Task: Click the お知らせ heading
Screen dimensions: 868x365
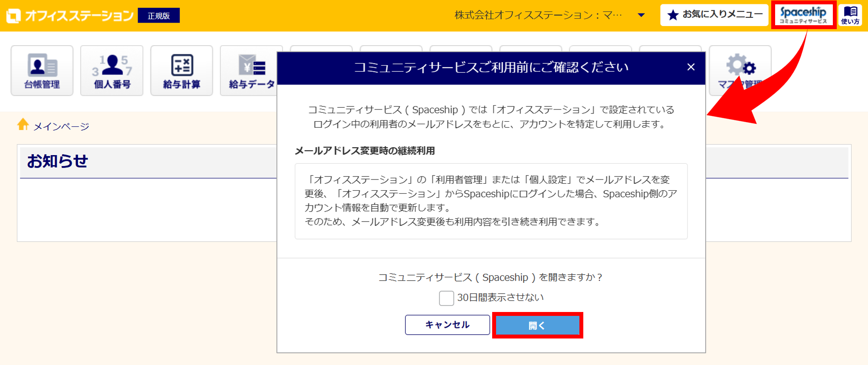Action: (x=58, y=161)
